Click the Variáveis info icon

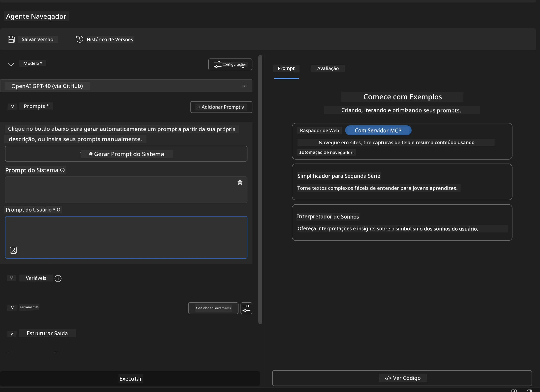pyautogui.click(x=58, y=279)
